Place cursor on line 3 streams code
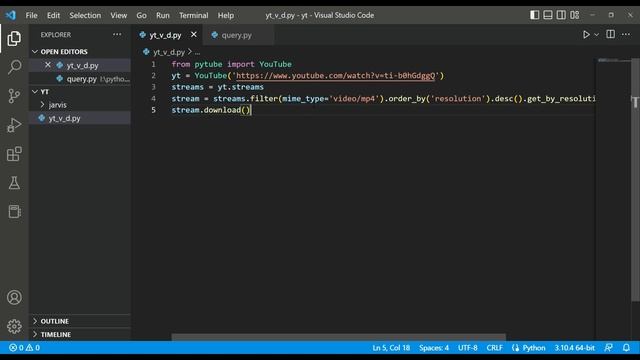The image size is (640, 360). pos(217,87)
